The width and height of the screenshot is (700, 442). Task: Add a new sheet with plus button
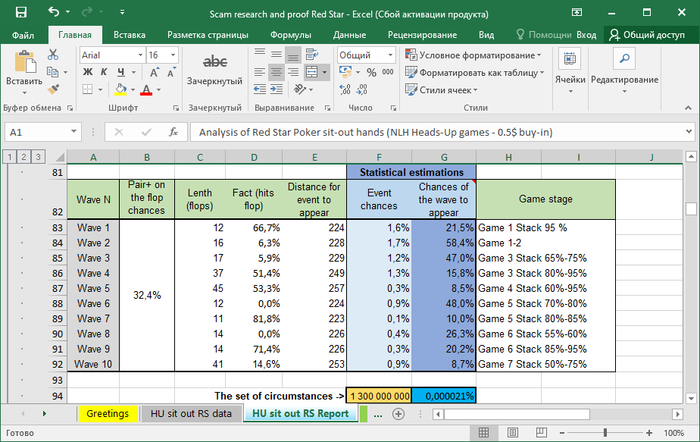click(398, 414)
